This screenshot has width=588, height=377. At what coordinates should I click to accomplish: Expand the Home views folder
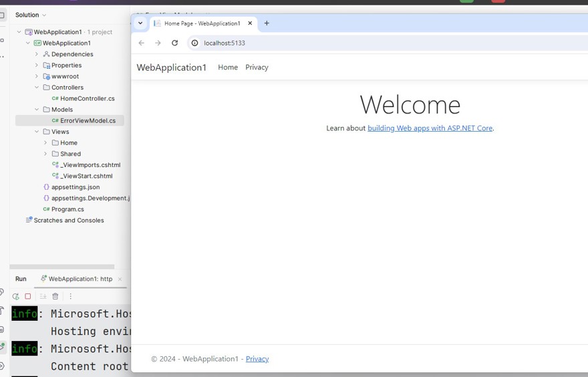pos(45,142)
